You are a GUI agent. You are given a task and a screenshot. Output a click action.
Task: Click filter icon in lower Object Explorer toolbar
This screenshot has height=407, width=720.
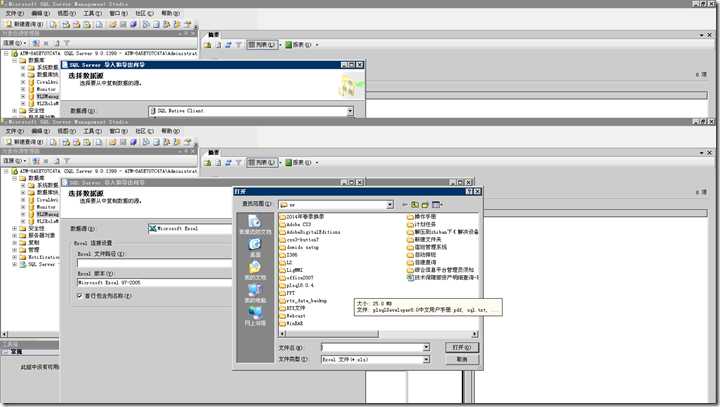point(67,161)
